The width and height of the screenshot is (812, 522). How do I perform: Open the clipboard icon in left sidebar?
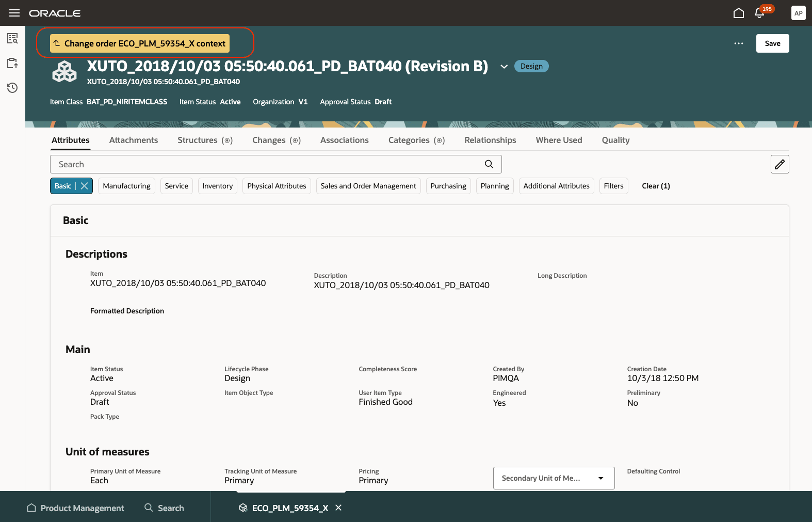click(x=12, y=63)
